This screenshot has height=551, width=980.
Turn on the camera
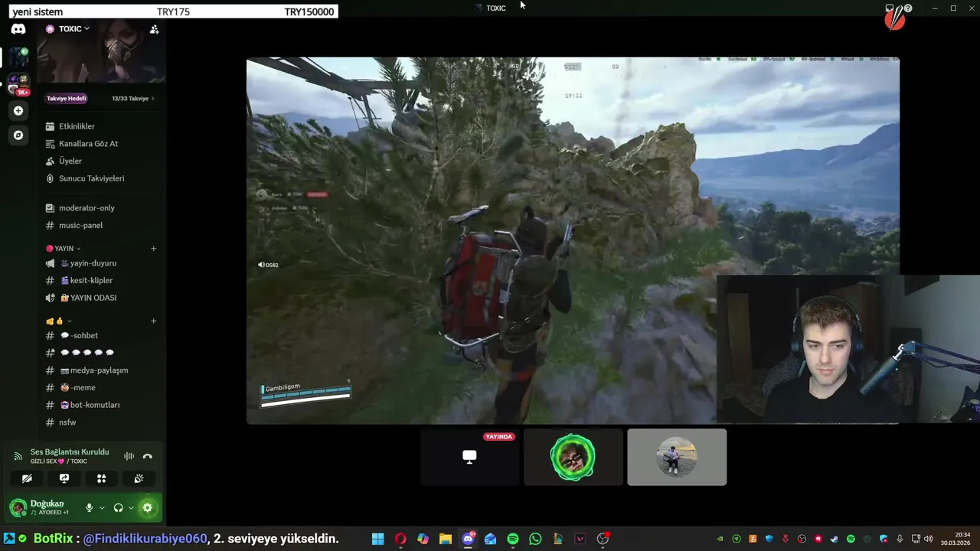tap(27, 478)
